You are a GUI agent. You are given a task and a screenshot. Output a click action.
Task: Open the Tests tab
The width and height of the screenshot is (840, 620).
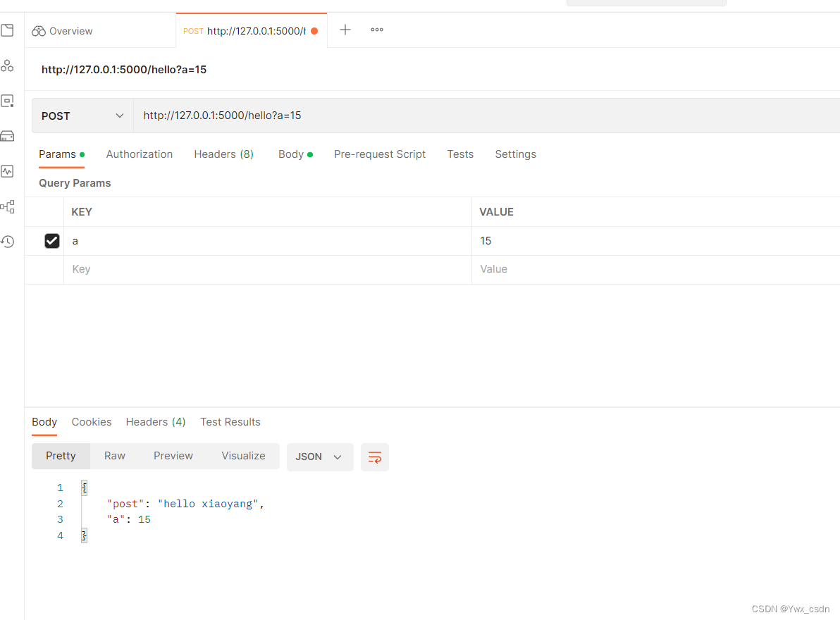(x=460, y=154)
